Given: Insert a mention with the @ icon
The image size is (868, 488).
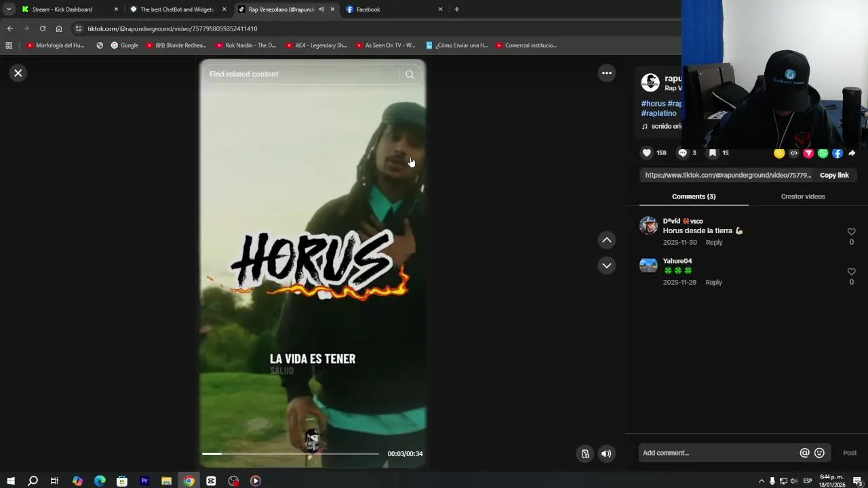Looking at the screenshot, I should [x=805, y=453].
